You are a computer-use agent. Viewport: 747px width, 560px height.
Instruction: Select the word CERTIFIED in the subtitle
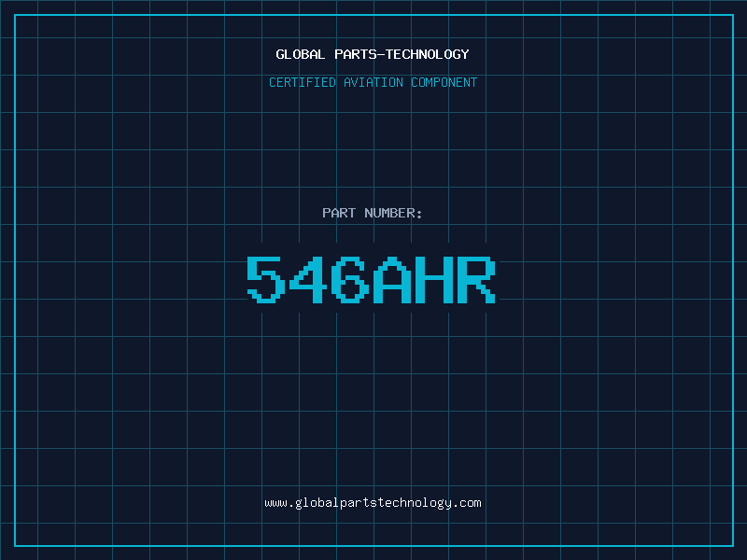[303, 82]
